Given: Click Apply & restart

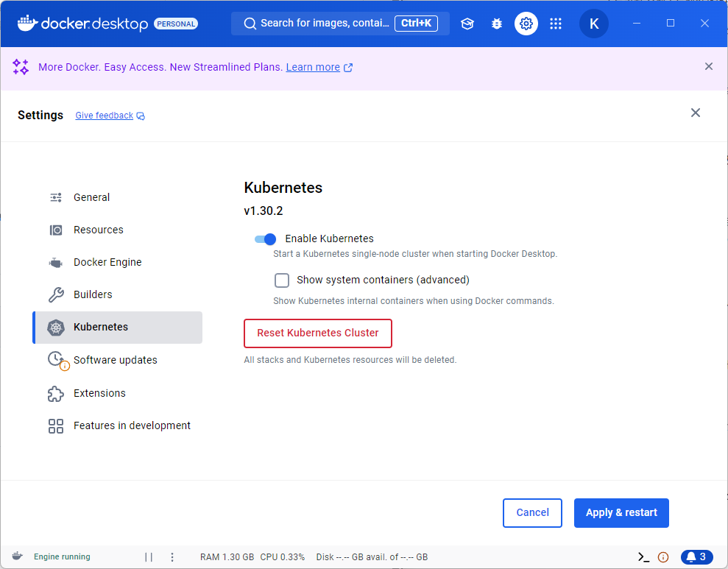Looking at the screenshot, I should click(621, 513).
